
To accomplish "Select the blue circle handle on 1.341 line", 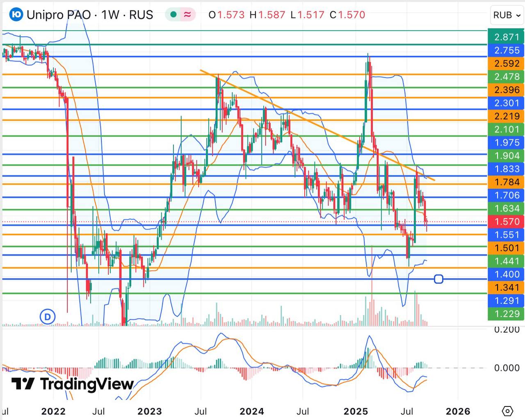I will point(438,279).
